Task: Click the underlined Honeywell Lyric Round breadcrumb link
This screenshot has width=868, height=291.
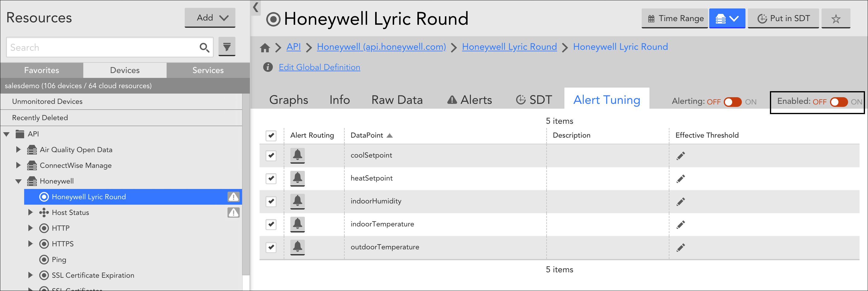Action: coord(509,47)
